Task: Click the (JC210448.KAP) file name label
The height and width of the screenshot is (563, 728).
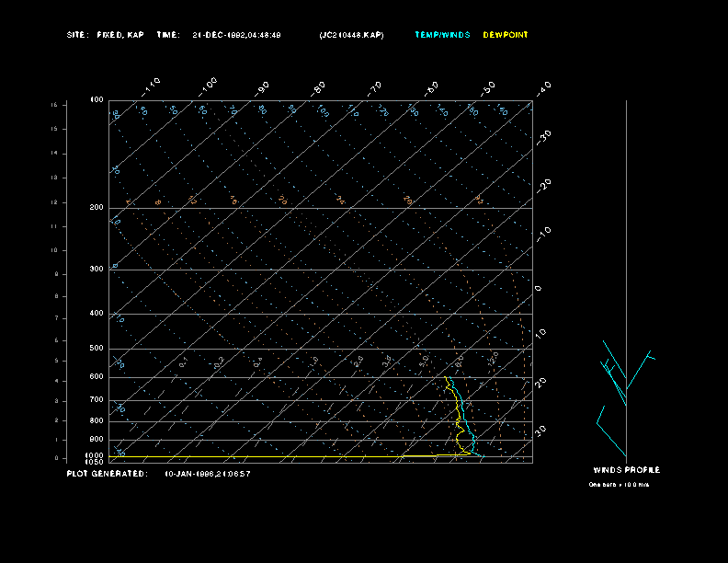Action: click(x=351, y=35)
